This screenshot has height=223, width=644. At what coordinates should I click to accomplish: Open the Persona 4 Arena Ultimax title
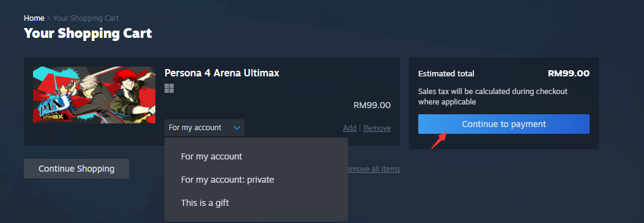222,73
